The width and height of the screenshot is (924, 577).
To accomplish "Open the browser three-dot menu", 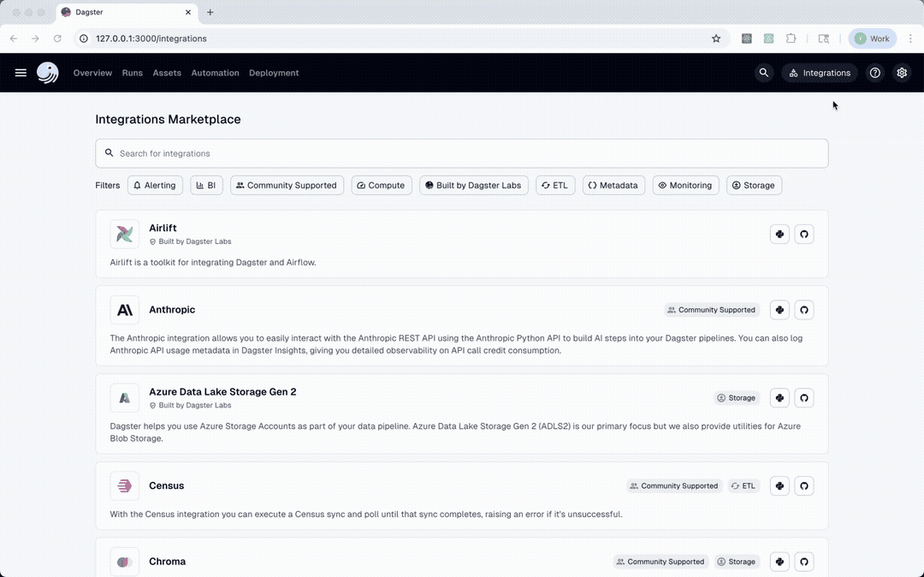I will [x=910, y=39].
